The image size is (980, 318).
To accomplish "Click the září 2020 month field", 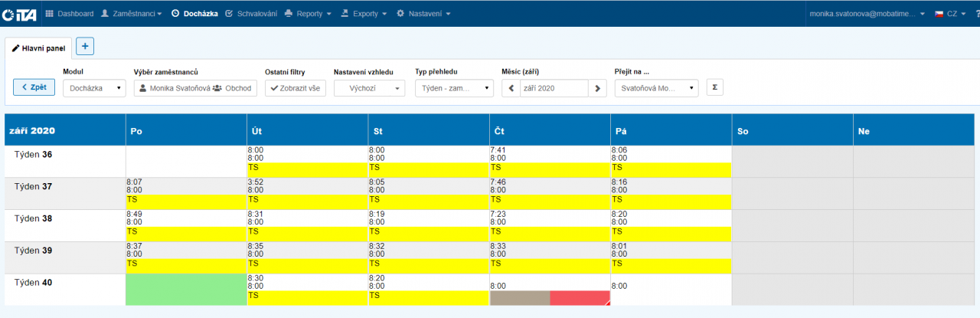I will (554, 88).
